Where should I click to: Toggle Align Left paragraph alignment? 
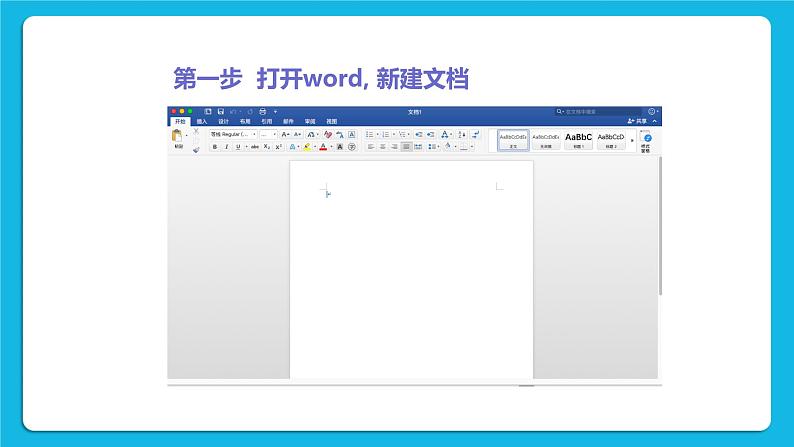click(x=371, y=146)
